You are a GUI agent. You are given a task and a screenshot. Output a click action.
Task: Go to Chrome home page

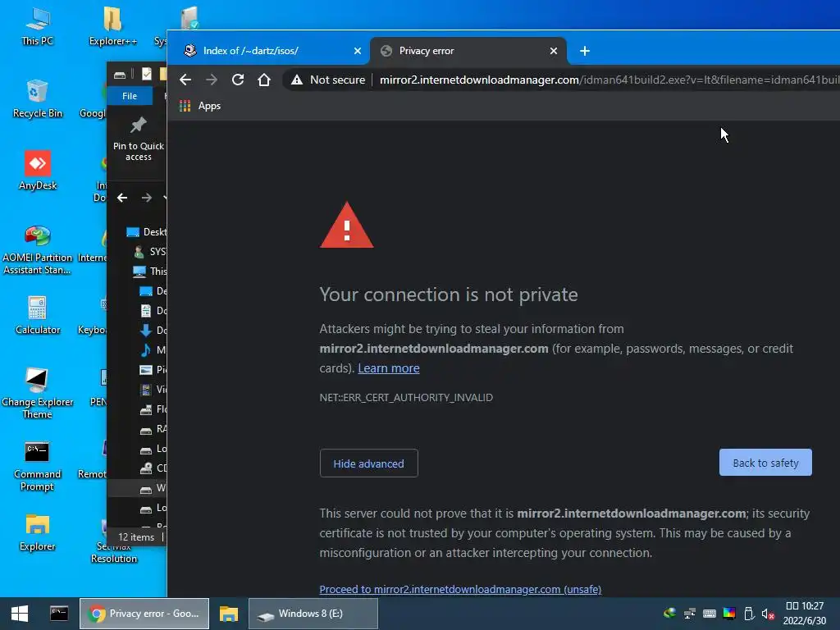tap(264, 80)
